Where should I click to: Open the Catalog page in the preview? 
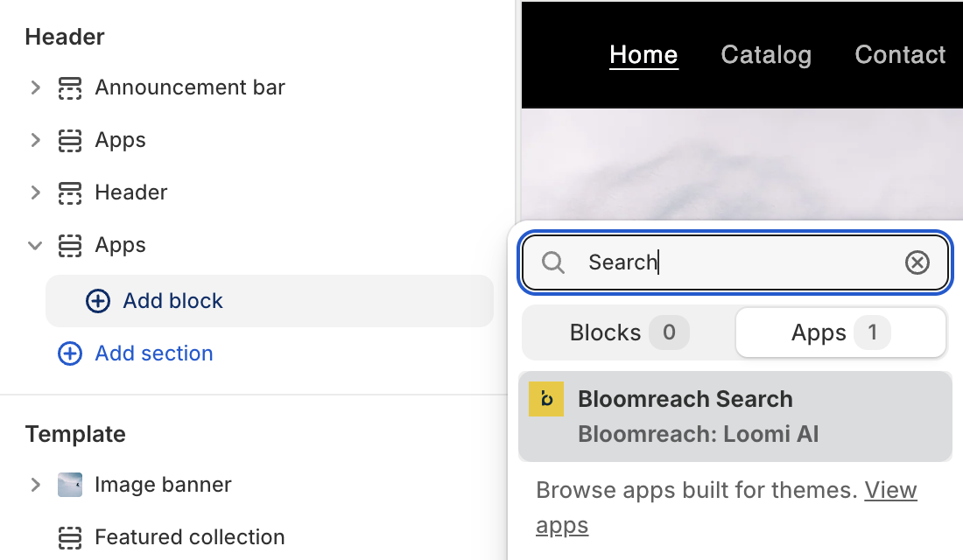pos(766,54)
